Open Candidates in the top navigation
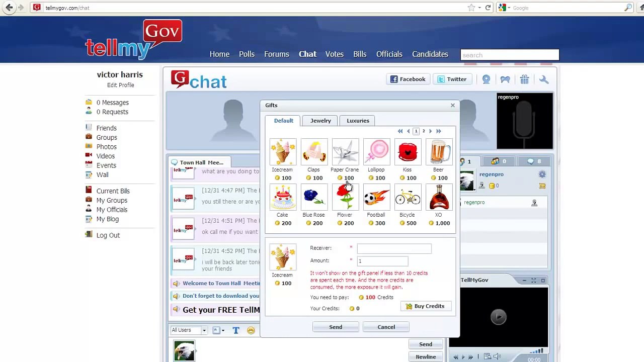The height and width of the screenshot is (362, 644). pos(430,54)
